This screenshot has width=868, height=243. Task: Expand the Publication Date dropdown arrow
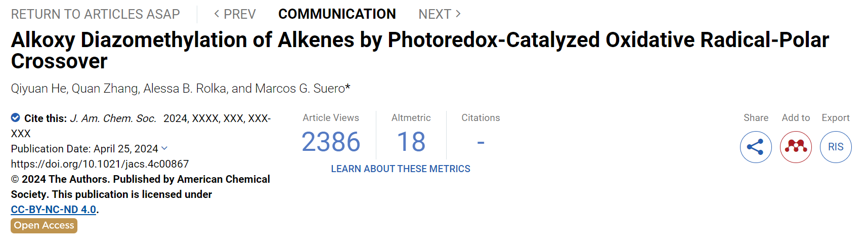pyautogui.click(x=164, y=148)
